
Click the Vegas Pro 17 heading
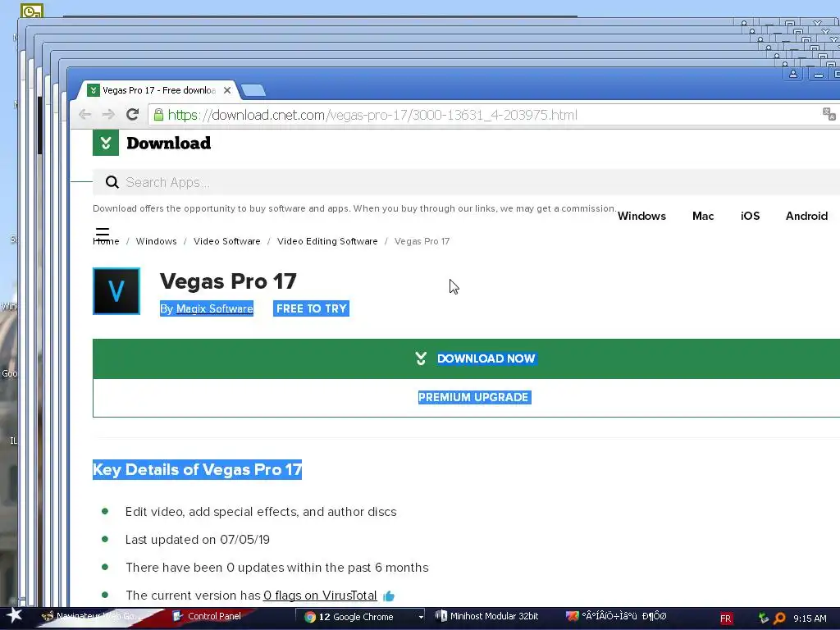pos(228,281)
